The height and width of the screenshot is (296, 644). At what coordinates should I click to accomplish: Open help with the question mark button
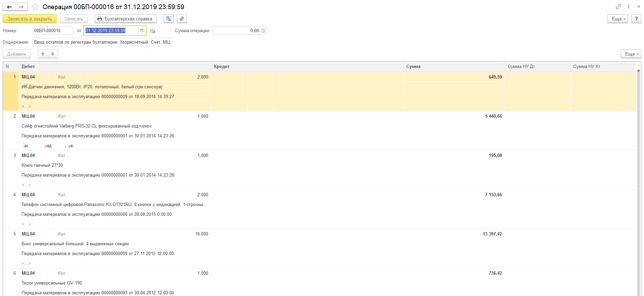tap(636, 19)
